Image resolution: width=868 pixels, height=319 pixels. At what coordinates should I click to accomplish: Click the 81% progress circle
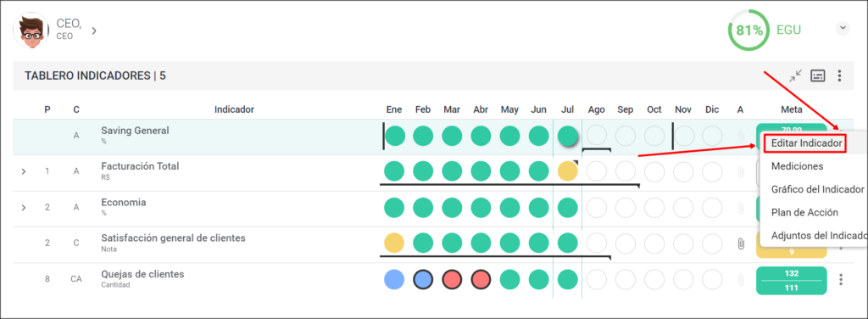pyautogui.click(x=749, y=31)
